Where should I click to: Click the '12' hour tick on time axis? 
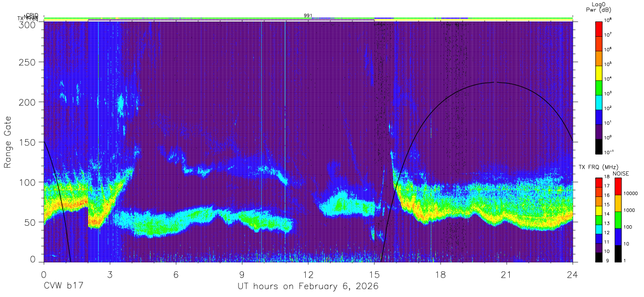(308, 274)
